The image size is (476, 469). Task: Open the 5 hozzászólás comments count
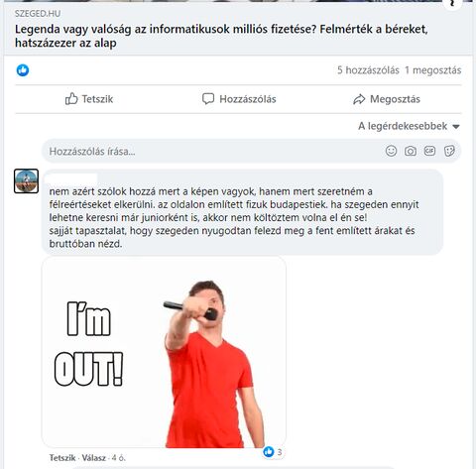pyautogui.click(x=368, y=70)
